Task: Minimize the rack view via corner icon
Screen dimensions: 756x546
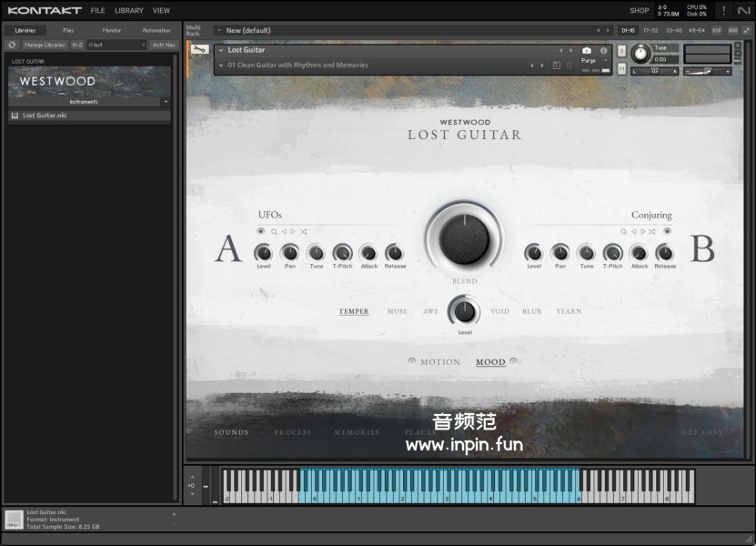Action: click(747, 30)
